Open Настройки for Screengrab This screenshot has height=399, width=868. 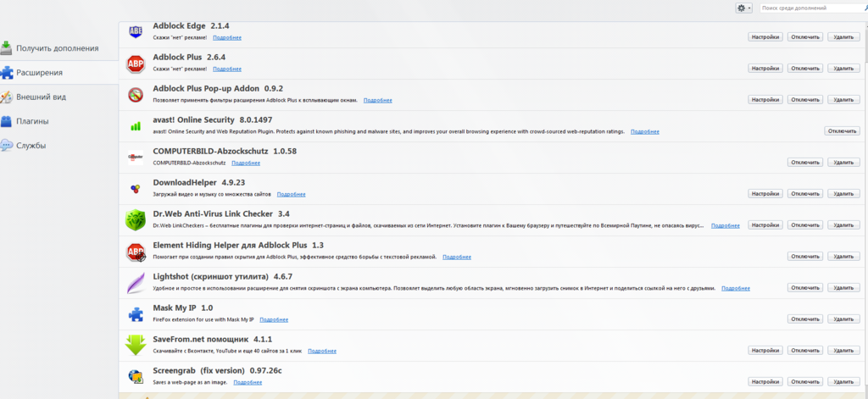point(765,382)
